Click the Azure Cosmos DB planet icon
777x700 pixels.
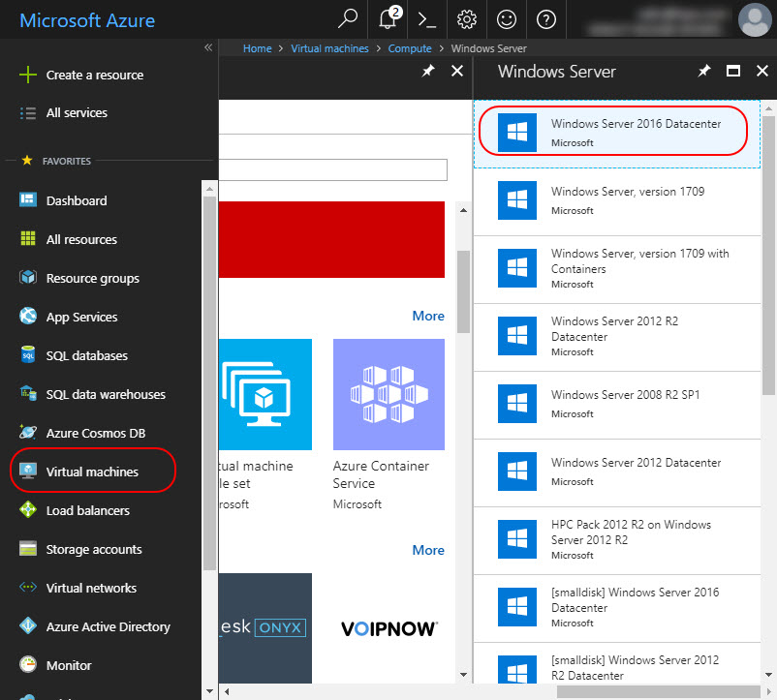pos(28,432)
